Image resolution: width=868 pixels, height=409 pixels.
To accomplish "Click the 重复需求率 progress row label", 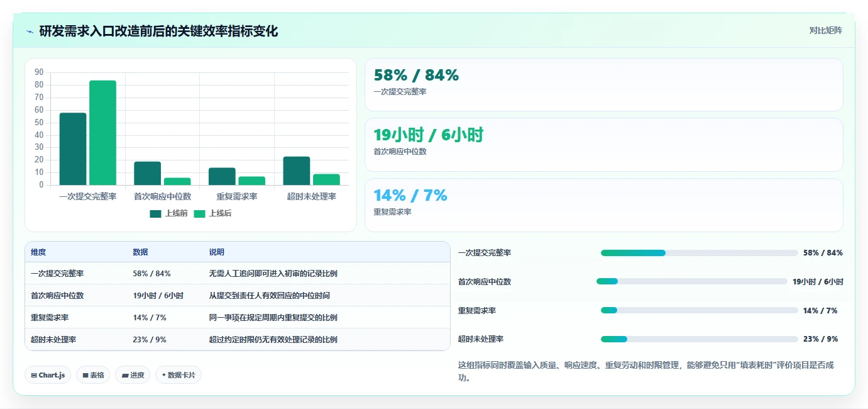I will tap(477, 311).
